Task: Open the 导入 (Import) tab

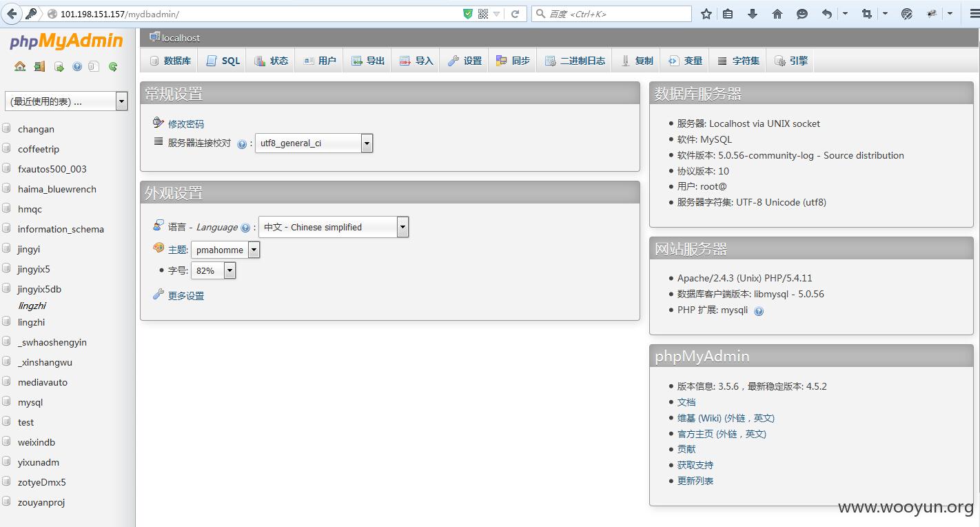Action: tap(416, 61)
